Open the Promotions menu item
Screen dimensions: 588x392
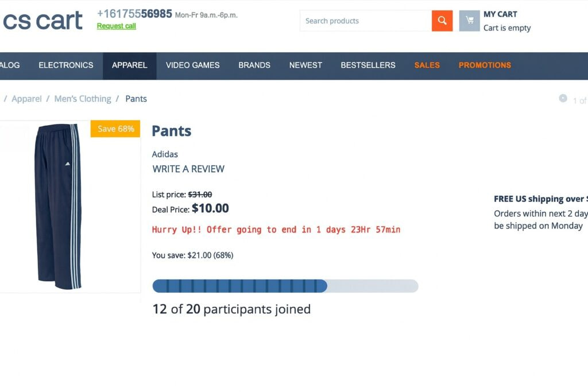[485, 65]
